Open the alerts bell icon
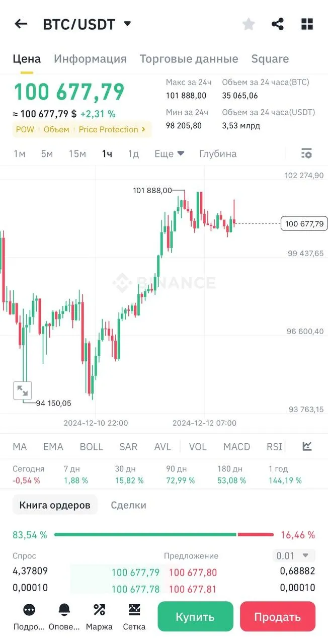Image resolution: width=328 pixels, height=644 pixels. 64,610
